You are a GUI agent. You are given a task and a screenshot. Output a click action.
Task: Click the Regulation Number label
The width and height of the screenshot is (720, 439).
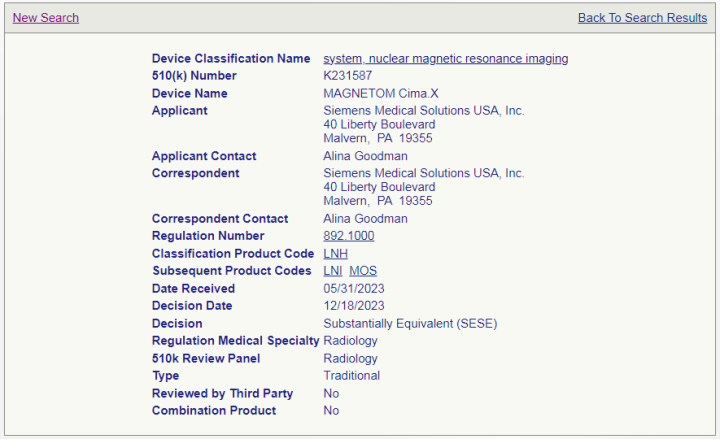tap(208, 236)
